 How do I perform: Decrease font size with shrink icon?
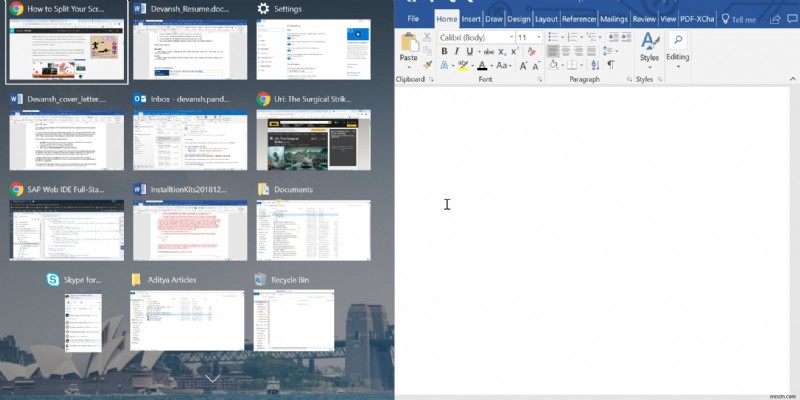pos(536,66)
